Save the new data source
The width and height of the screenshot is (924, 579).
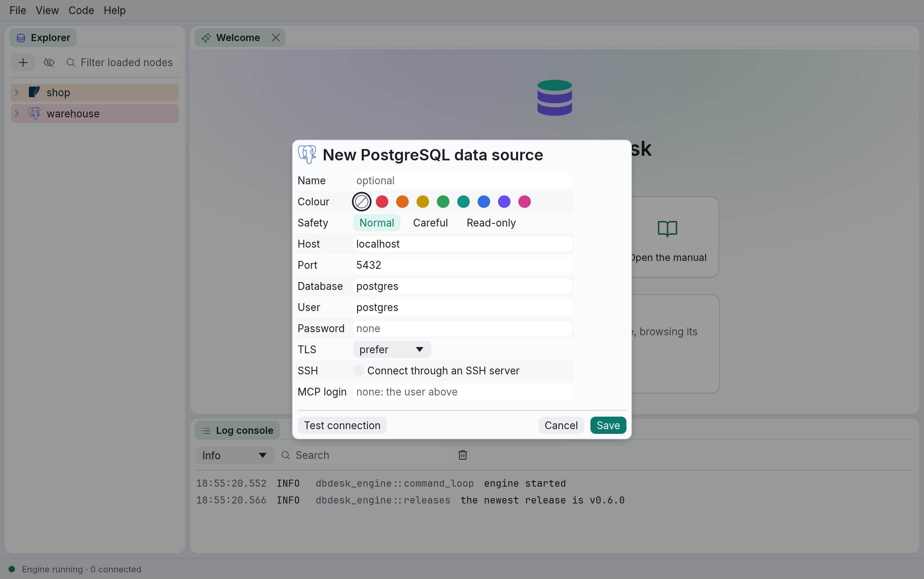[608, 425]
